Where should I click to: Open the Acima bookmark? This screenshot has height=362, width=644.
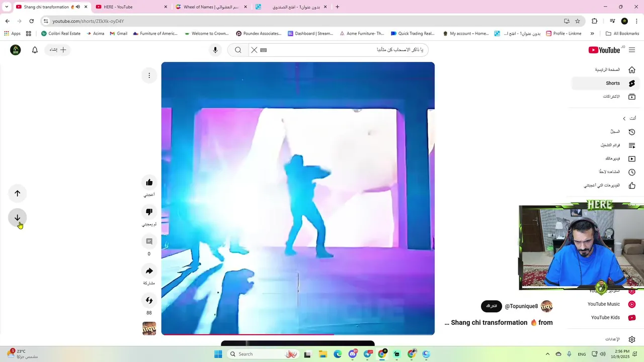pyautogui.click(x=96, y=34)
